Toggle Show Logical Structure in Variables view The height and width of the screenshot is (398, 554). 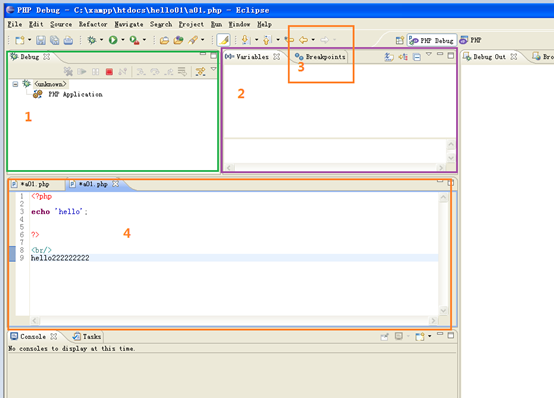pyautogui.click(x=403, y=57)
